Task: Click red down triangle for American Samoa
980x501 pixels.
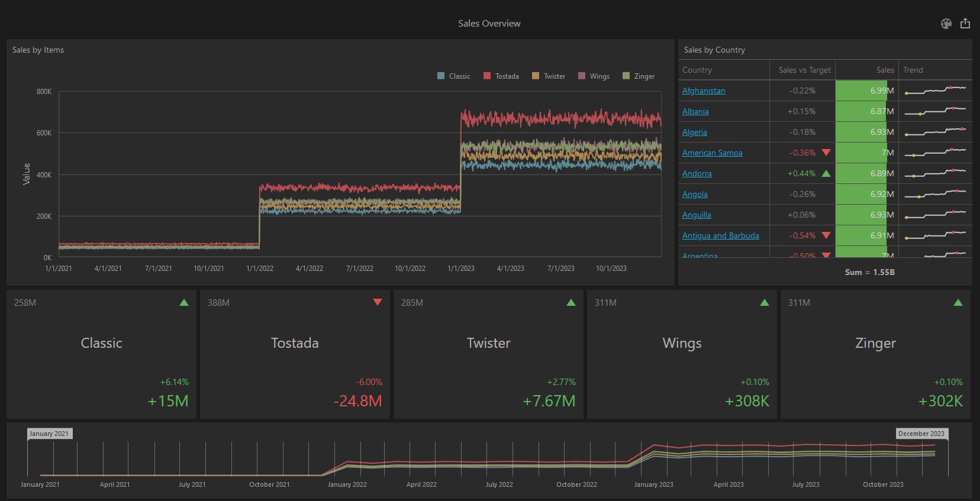Action: click(826, 153)
